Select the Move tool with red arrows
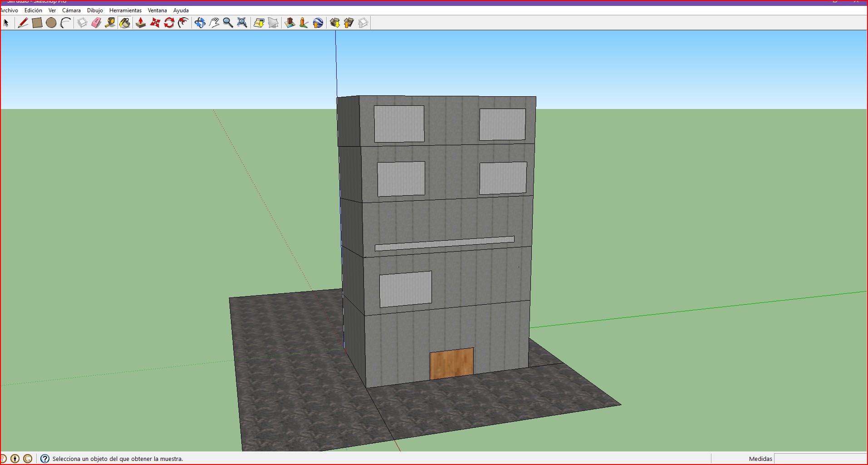868x465 pixels. pos(155,23)
